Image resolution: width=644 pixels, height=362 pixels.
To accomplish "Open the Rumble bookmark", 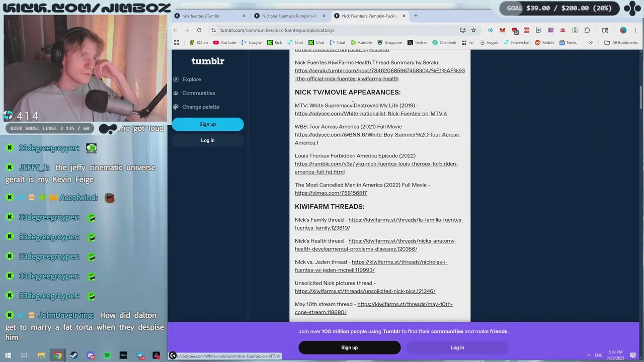I will [361, 43].
